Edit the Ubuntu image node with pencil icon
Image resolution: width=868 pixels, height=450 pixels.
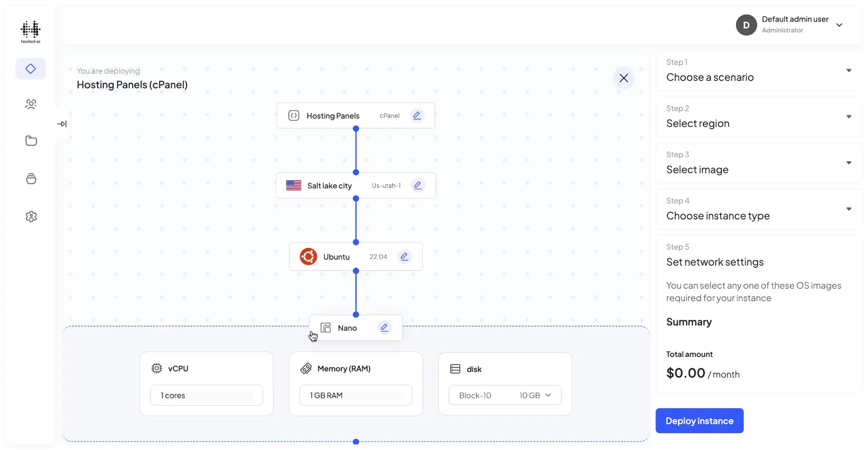click(x=405, y=256)
